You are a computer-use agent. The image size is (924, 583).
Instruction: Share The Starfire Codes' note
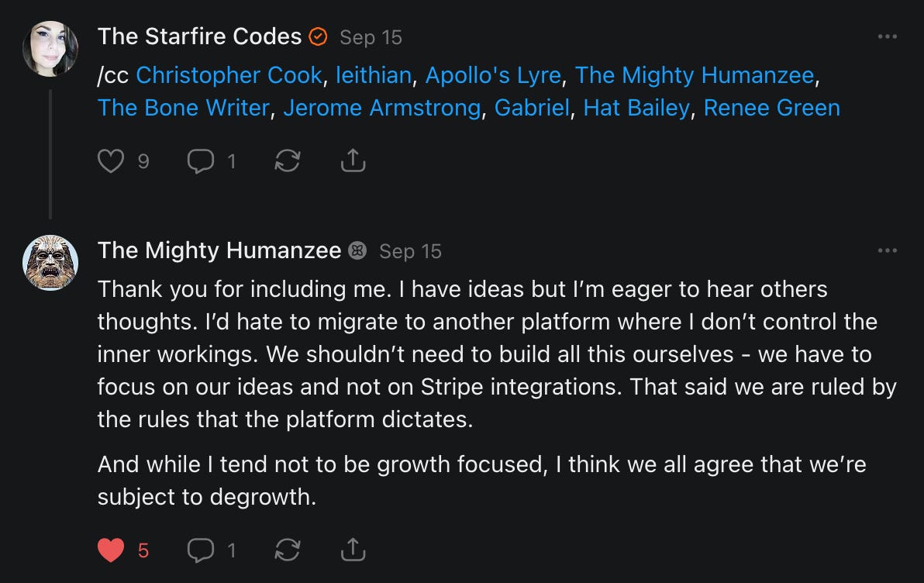(353, 160)
